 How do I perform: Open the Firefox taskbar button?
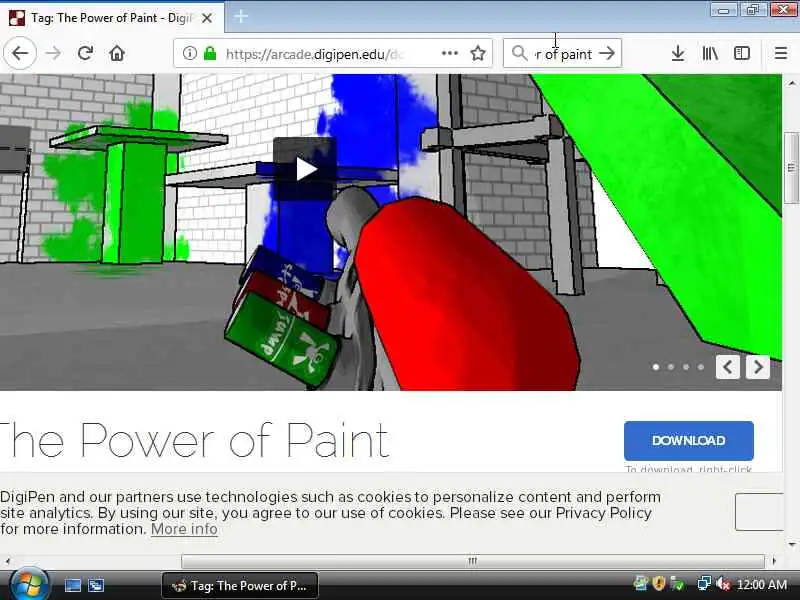point(240,586)
